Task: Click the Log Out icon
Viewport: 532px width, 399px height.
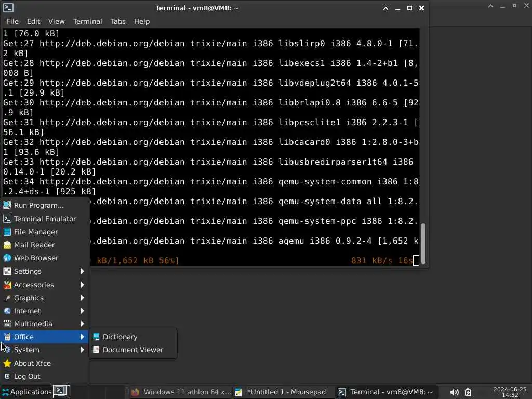Action: pyautogui.click(x=7, y=376)
